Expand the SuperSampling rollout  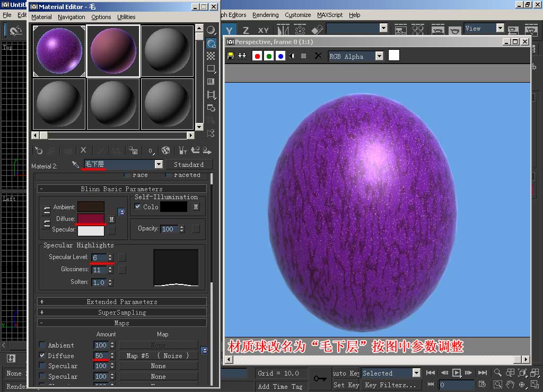coord(122,313)
